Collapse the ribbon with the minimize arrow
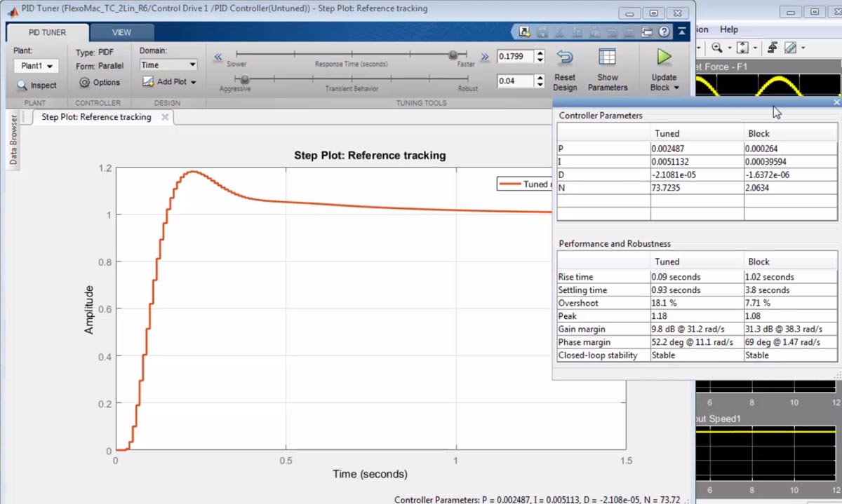Image resolution: width=842 pixels, height=504 pixels. coord(683,31)
